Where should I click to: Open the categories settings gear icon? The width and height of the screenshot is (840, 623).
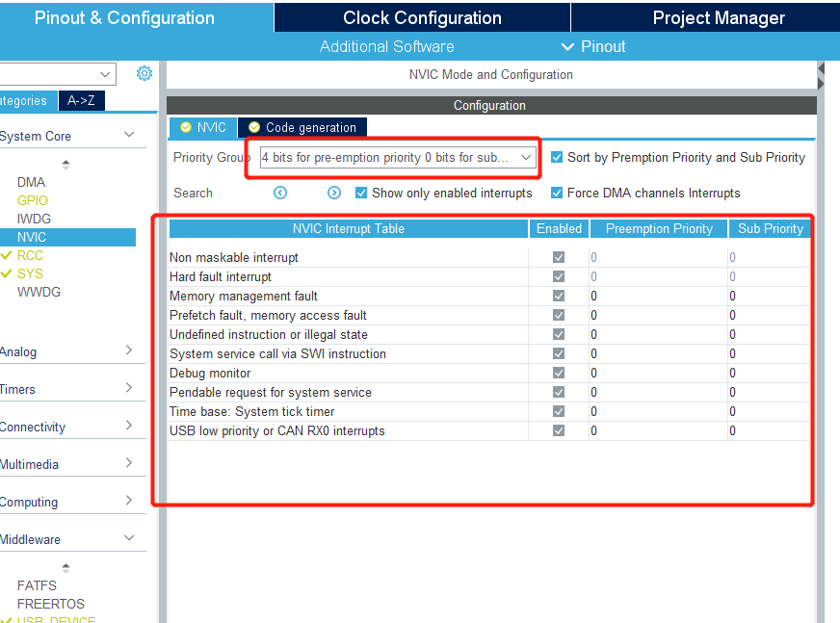coord(144,73)
